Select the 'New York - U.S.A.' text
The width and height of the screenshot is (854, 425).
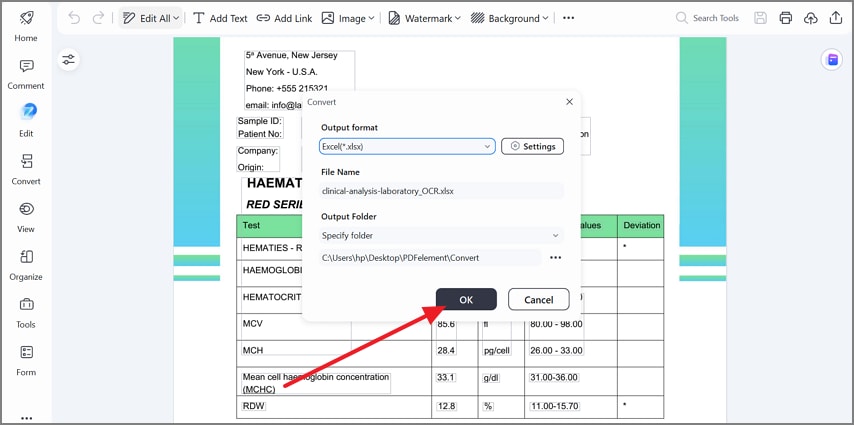[x=282, y=71]
